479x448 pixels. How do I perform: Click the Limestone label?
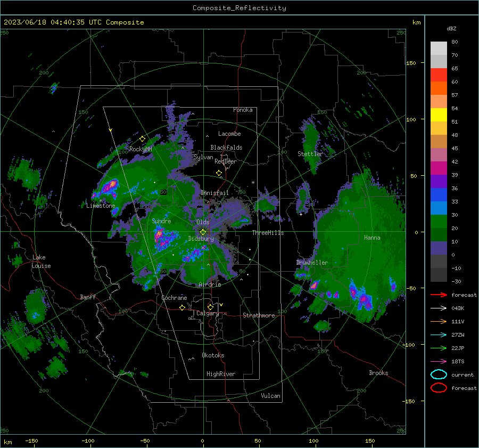pyautogui.click(x=101, y=206)
